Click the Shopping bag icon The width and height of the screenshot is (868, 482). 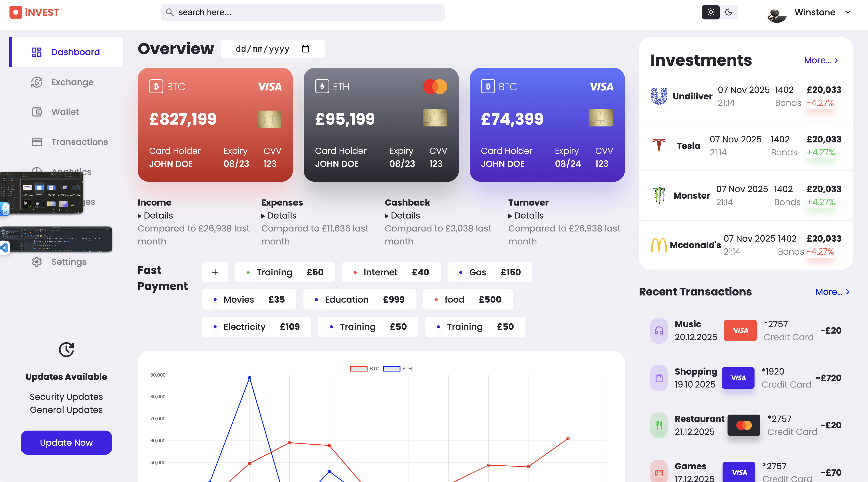(659, 378)
